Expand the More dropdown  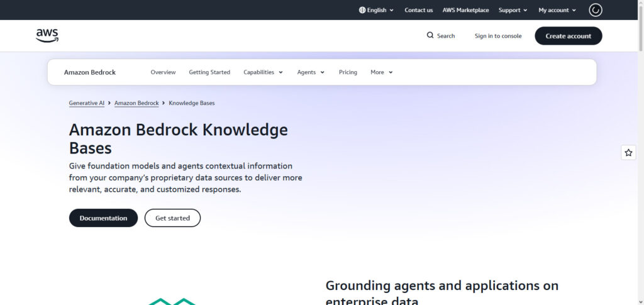click(382, 72)
